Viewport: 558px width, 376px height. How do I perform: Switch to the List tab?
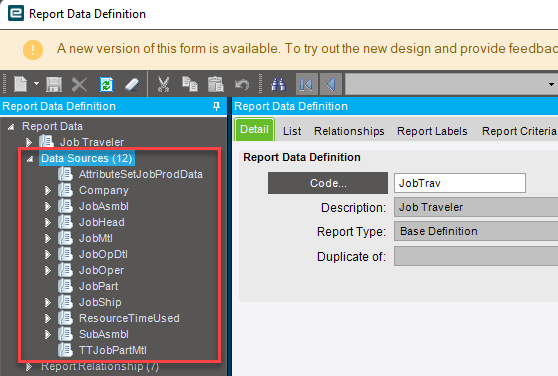point(292,131)
